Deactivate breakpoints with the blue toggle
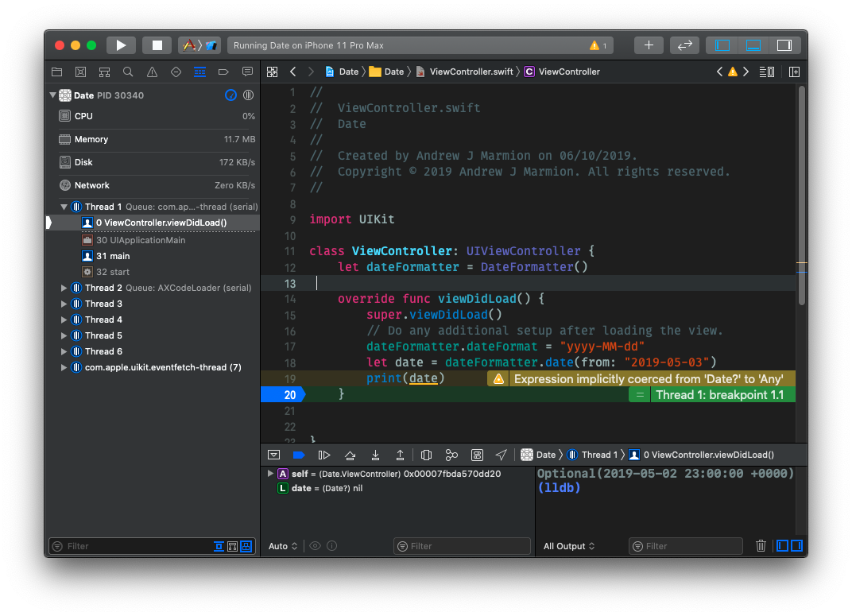Image resolution: width=852 pixels, height=616 pixels. 299,455
